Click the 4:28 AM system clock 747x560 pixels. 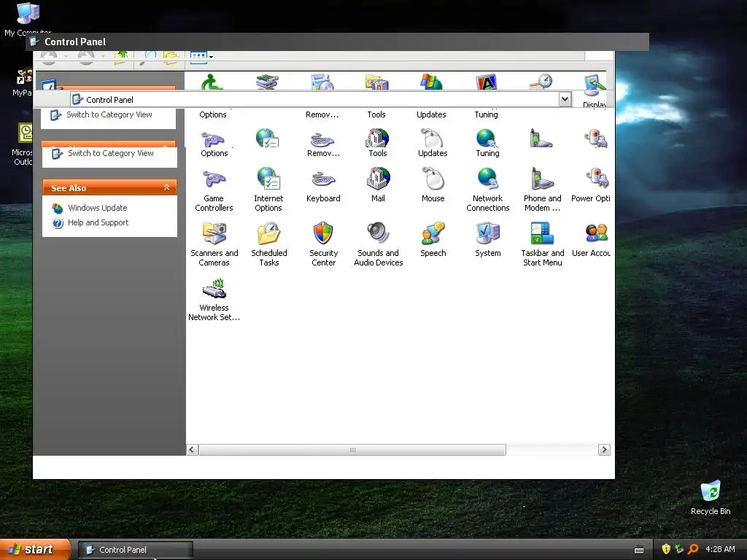[720, 549]
